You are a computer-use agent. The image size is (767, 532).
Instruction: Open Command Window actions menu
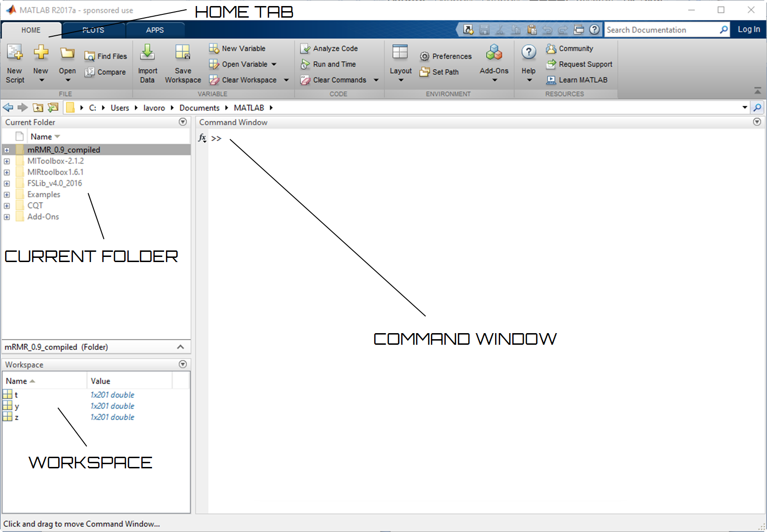coord(757,122)
